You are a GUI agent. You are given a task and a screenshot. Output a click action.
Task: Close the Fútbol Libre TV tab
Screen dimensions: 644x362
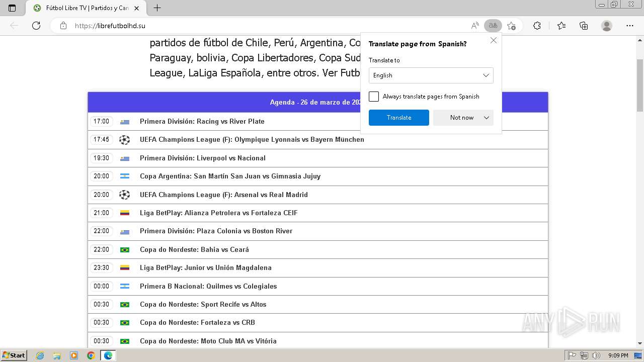click(x=136, y=8)
